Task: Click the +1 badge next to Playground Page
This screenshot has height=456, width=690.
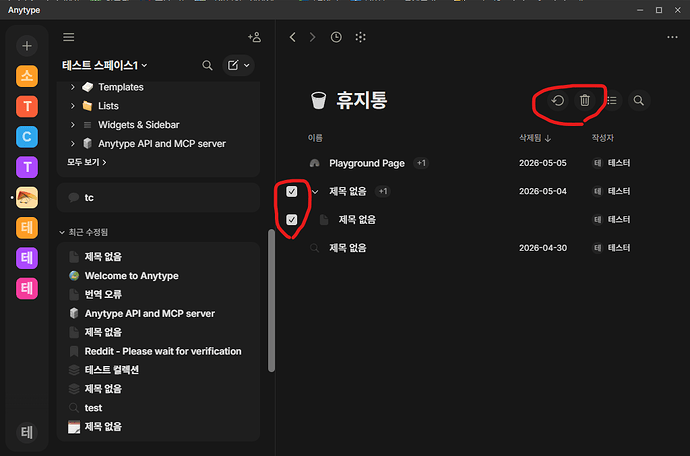Action: [x=422, y=163]
